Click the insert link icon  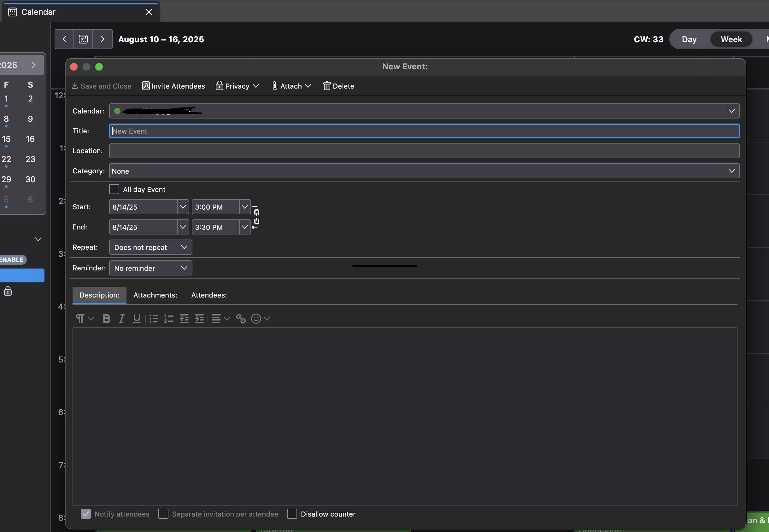[241, 319]
